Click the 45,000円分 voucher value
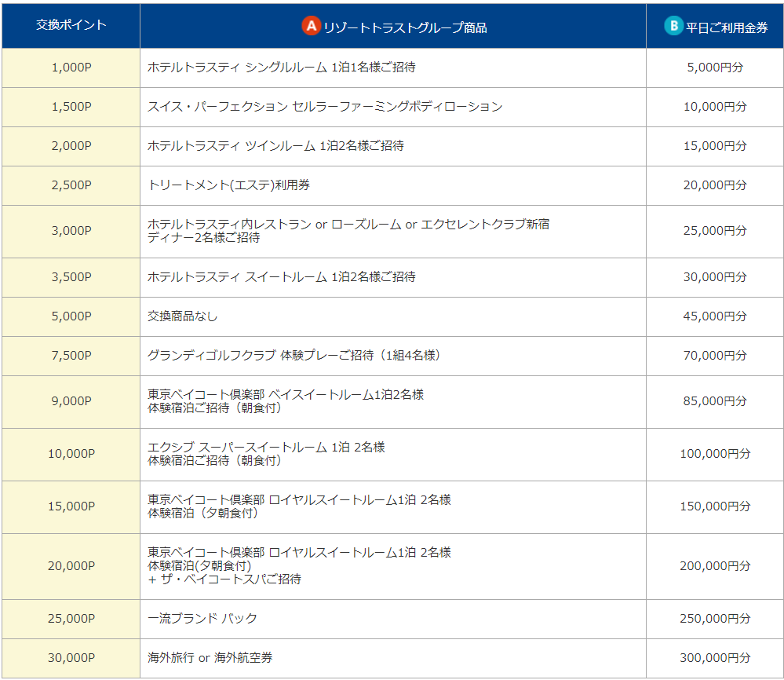Viewport: 784px width, 680px height. [715, 316]
